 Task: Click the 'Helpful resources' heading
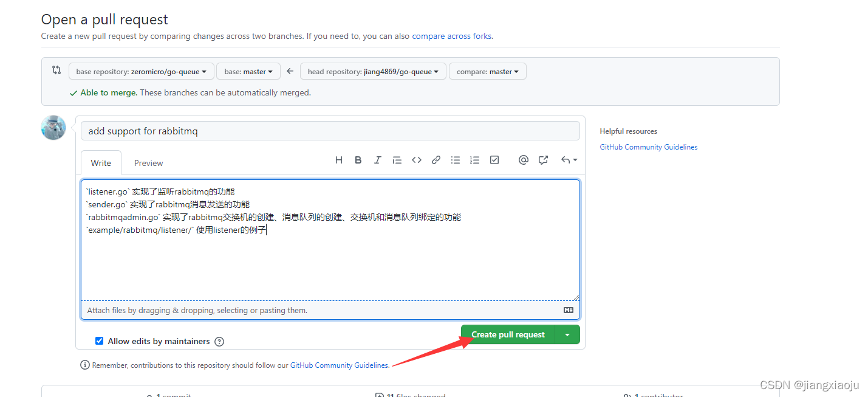pyautogui.click(x=629, y=131)
